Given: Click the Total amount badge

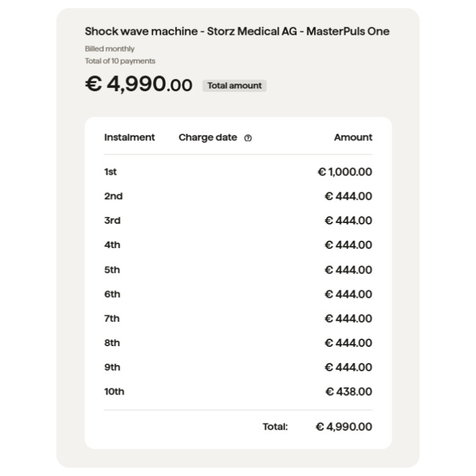Looking at the screenshot, I should pos(234,86).
